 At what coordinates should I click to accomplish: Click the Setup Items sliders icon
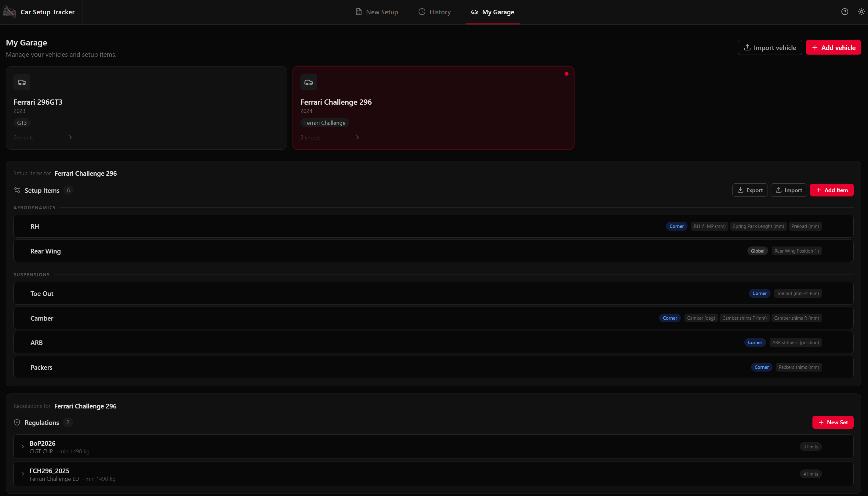click(x=17, y=190)
